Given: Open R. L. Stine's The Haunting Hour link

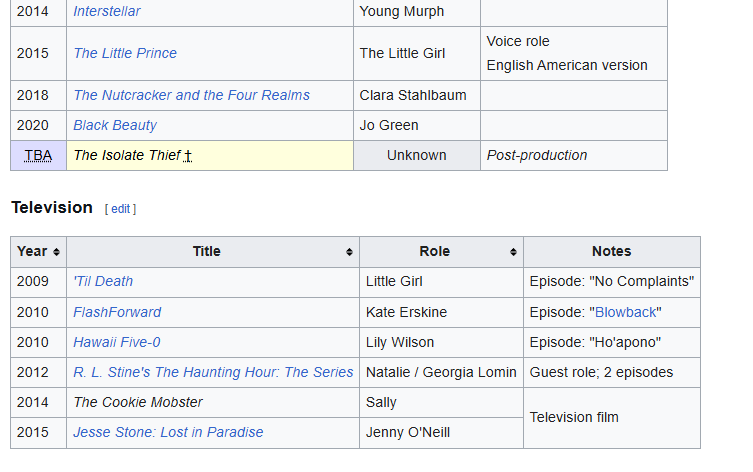Looking at the screenshot, I should point(213,372).
